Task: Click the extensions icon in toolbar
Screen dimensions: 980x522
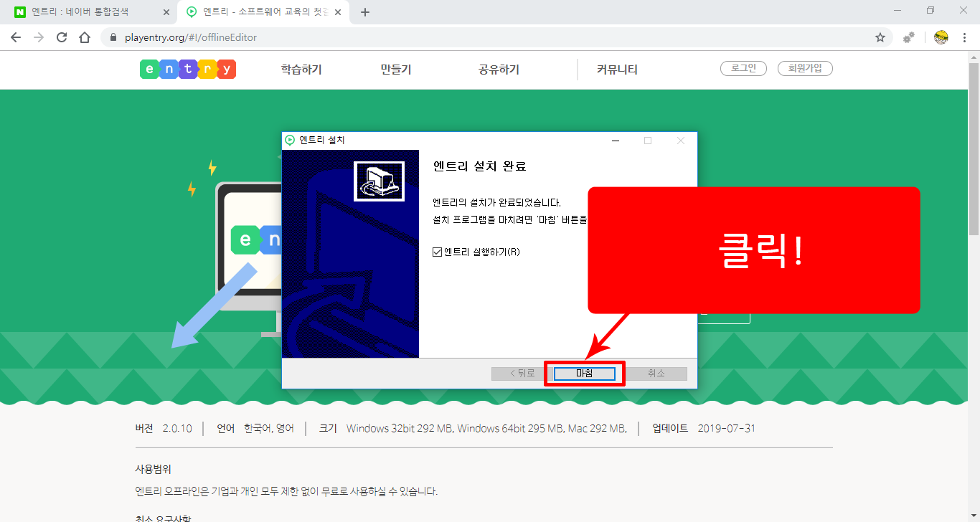Action: coord(909,37)
